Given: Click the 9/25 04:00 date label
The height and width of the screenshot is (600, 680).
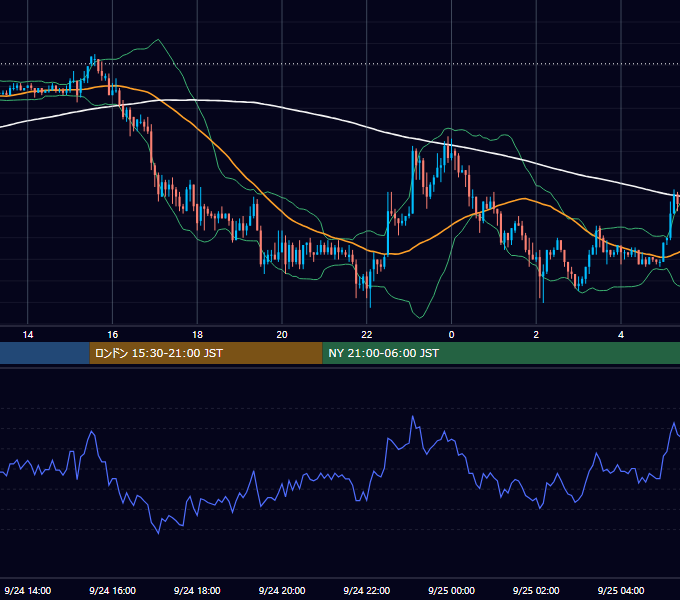Looking at the screenshot, I should pyautogui.click(x=621, y=590).
